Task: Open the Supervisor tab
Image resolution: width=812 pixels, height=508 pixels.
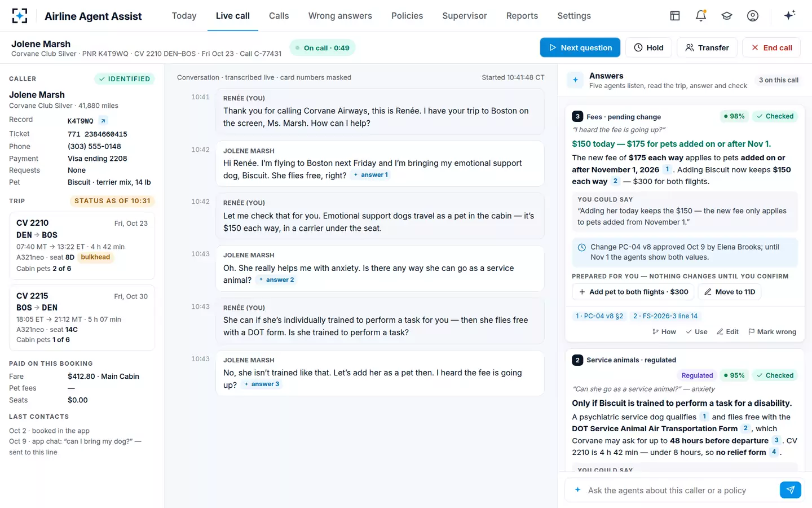Action: point(465,16)
